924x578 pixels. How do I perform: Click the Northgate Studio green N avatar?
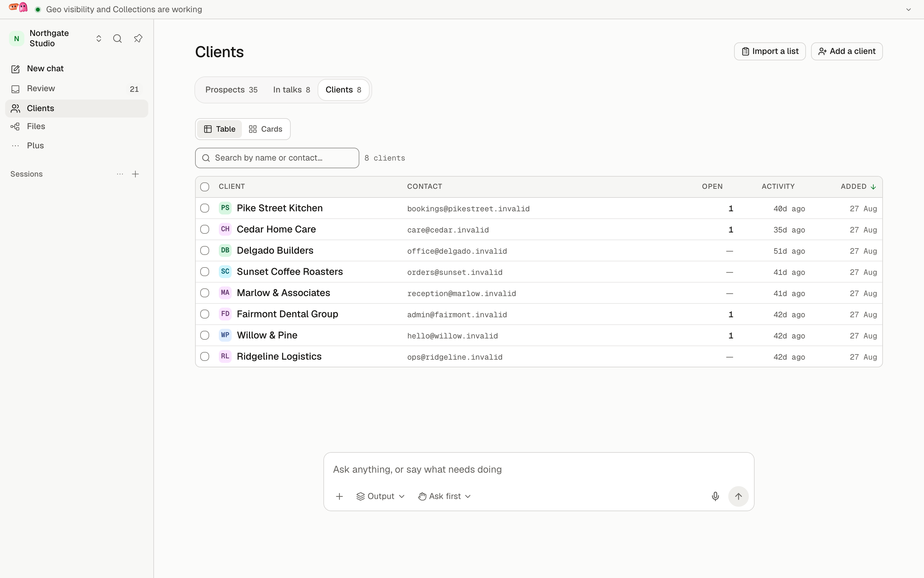point(16,39)
